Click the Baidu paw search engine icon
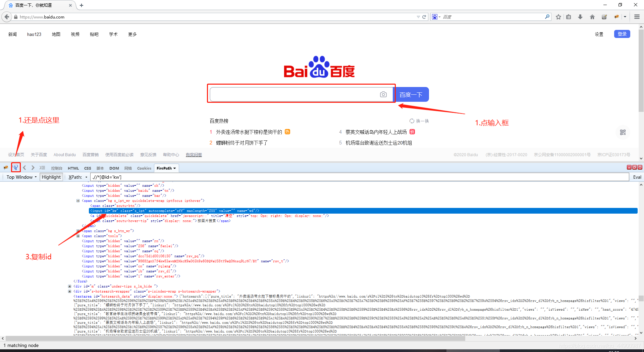 [434, 17]
